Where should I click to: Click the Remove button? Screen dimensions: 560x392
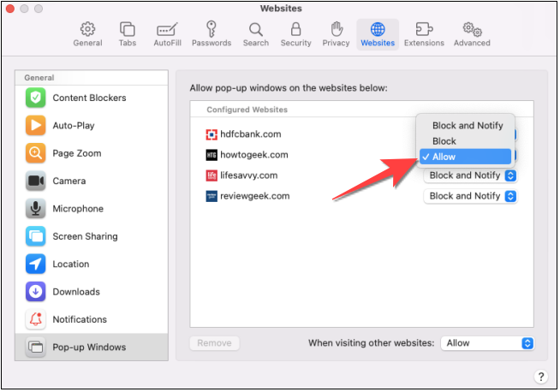214,343
